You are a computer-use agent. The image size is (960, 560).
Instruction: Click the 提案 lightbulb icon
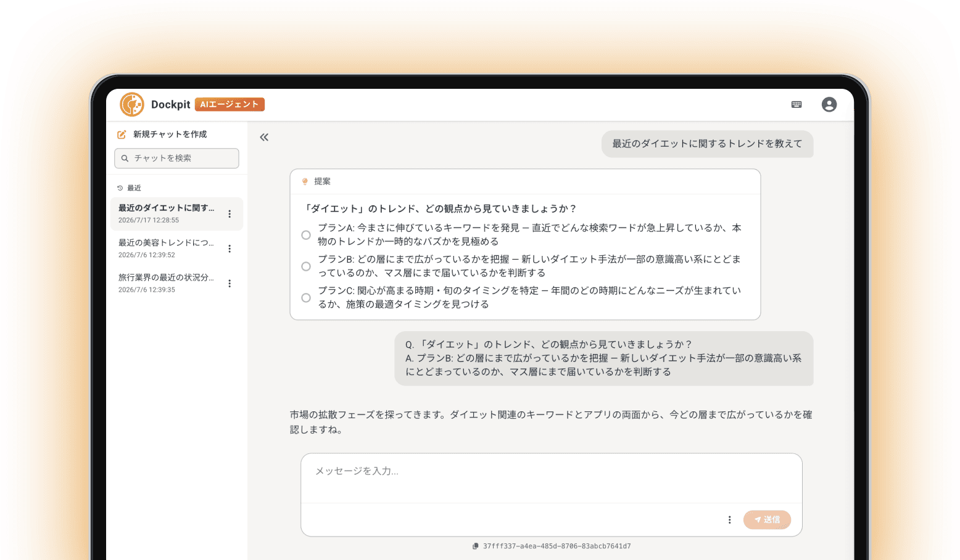coord(305,181)
